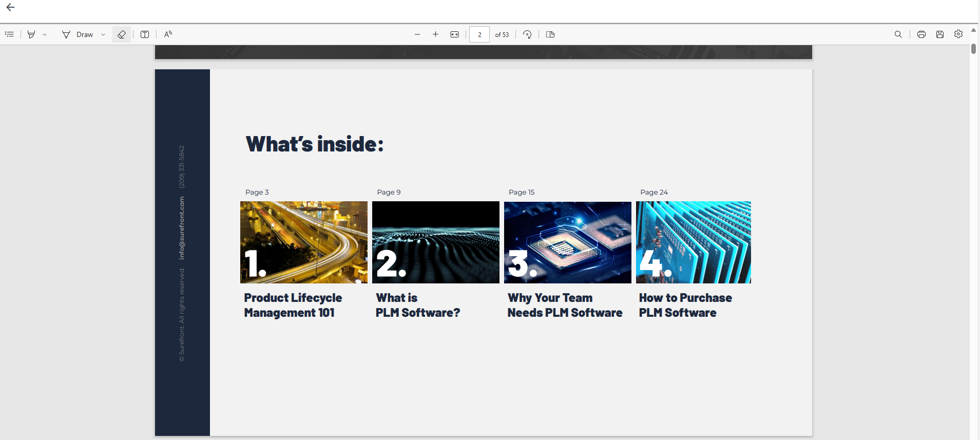980x440 pixels.
Task: Click the page number input field
Action: (x=479, y=34)
